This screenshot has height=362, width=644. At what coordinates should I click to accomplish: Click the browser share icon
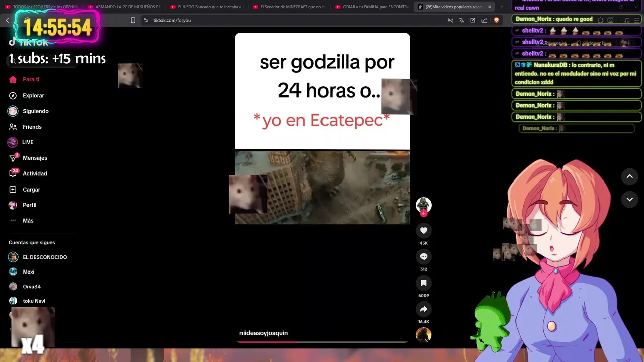(484, 20)
